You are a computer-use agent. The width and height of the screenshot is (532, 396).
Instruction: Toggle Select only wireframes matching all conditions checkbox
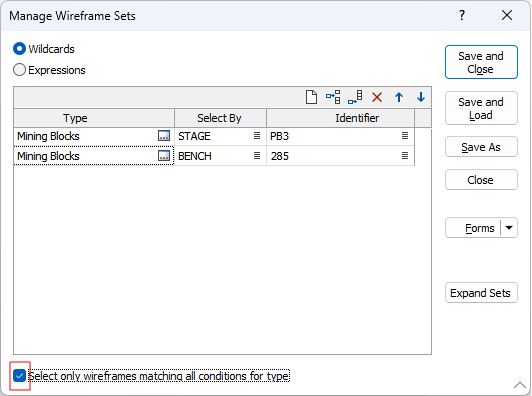19,376
